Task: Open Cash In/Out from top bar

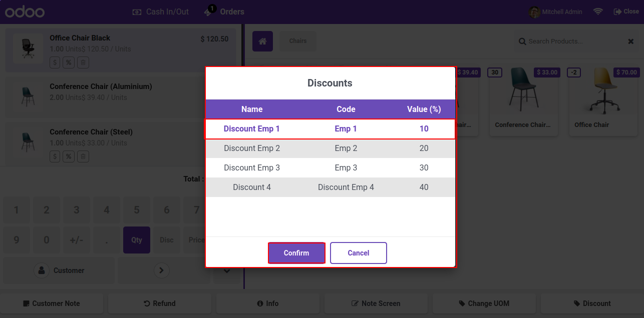Action: pos(160,11)
